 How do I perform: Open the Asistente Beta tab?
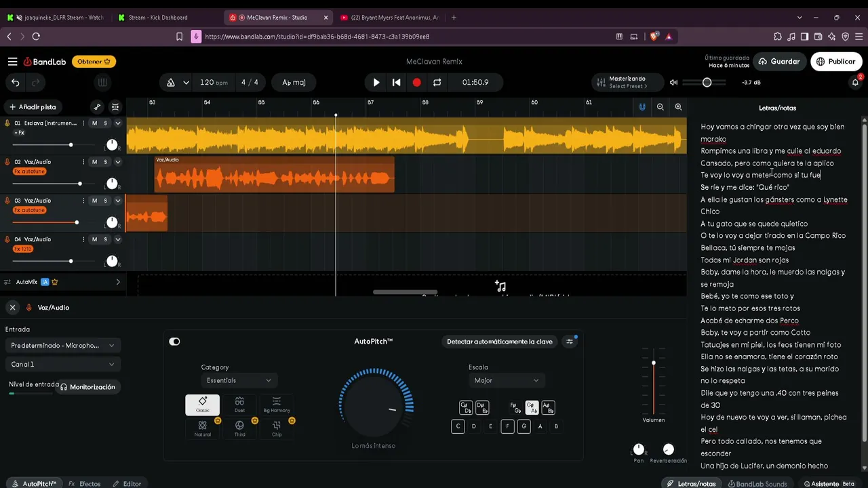pos(829,484)
